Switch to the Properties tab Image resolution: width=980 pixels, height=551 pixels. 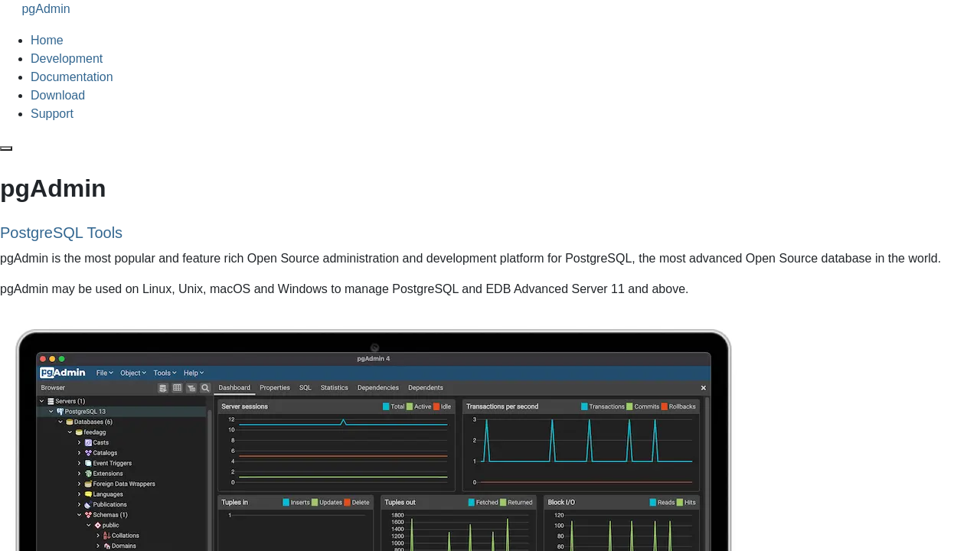[274, 388]
